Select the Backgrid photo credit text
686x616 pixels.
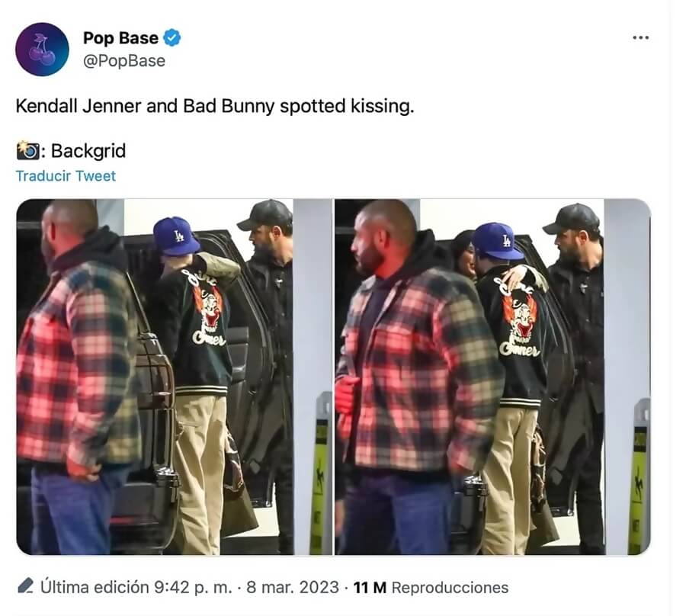(x=88, y=151)
